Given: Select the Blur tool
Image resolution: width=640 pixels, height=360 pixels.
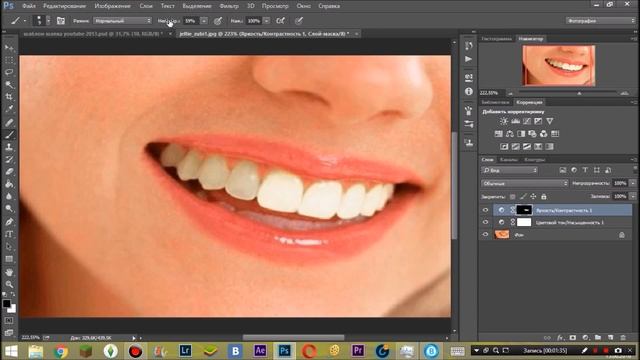Looking at the screenshot, I should (x=9, y=196).
